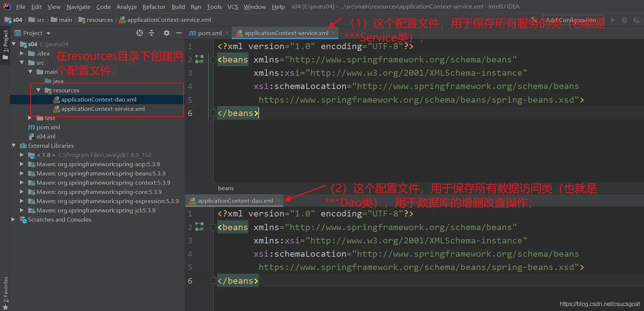
Task: Expand Maven spring-aop:5.3.9 library node
Action: point(22,164)
